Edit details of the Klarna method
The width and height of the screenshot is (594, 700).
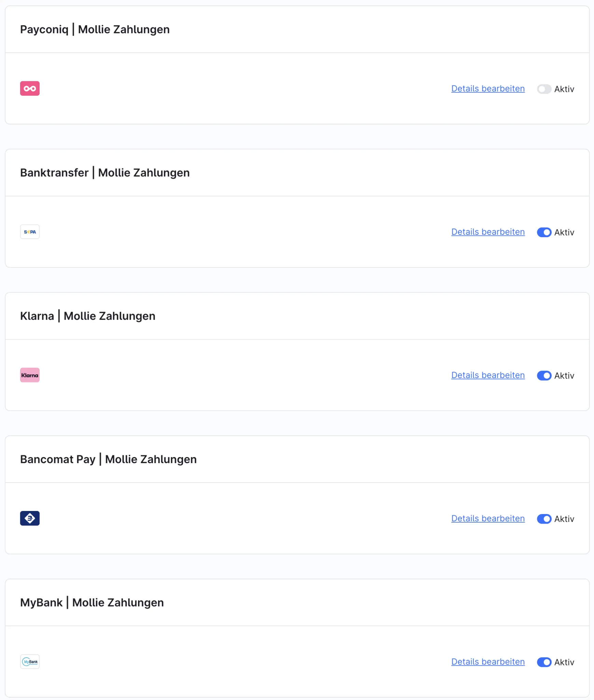488,375
